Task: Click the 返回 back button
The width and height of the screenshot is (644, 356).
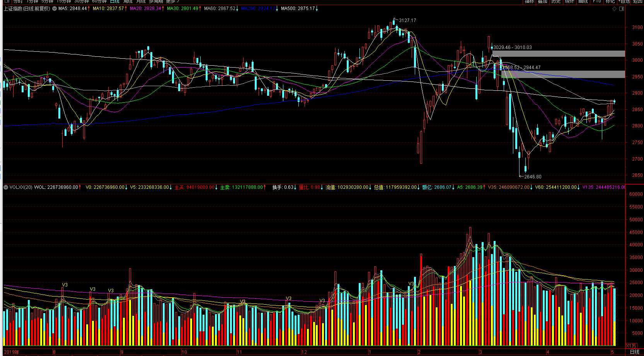Action: point(637,2)
